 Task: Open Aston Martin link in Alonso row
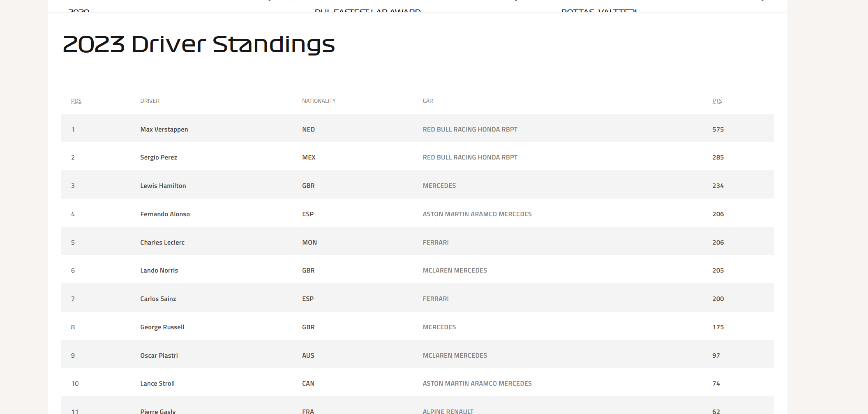477,214
